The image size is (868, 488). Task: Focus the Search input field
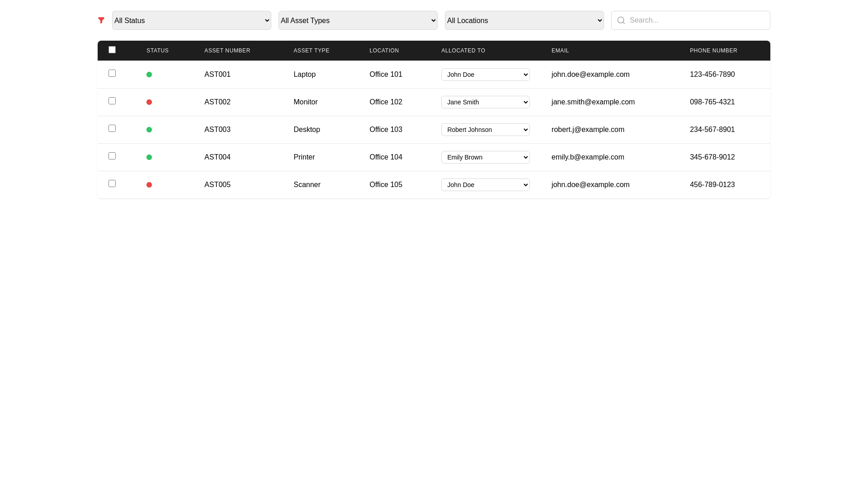pos(696,20)
